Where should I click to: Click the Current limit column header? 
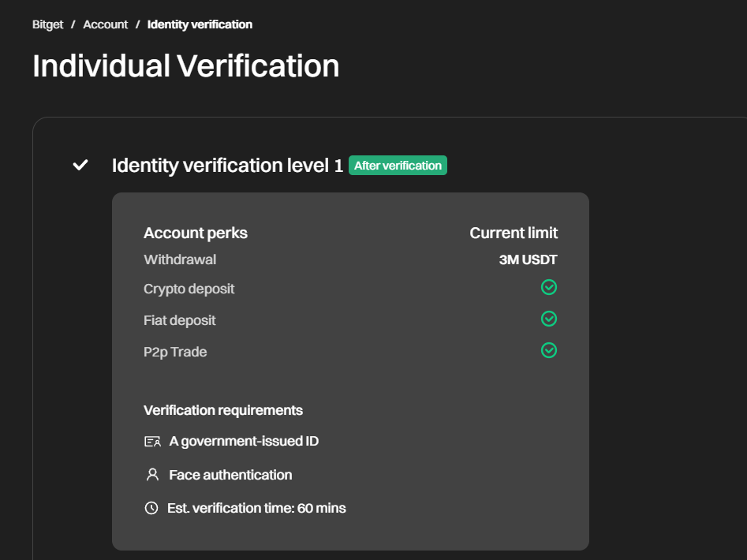coord(514,233)
